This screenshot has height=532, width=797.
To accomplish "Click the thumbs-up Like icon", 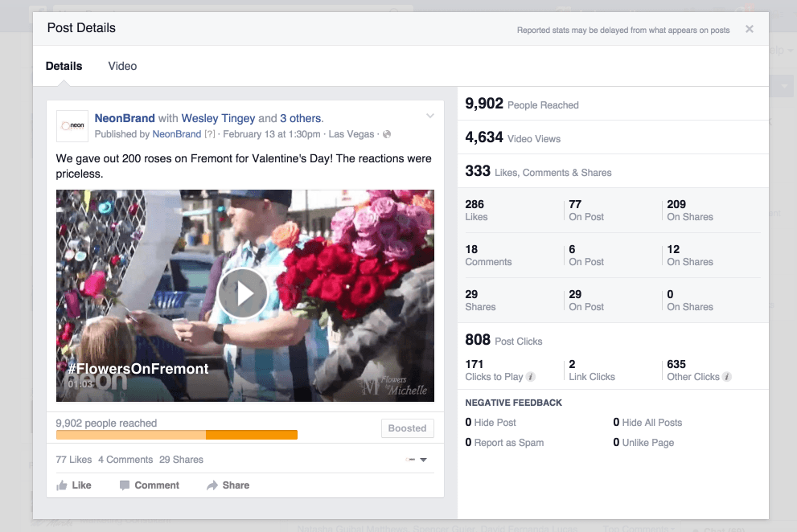I will [62, 485].
